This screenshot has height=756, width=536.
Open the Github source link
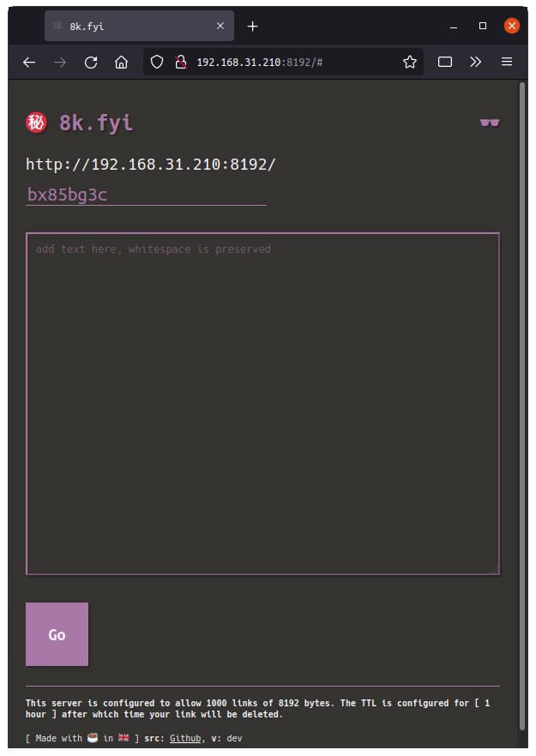coord(185,737)
